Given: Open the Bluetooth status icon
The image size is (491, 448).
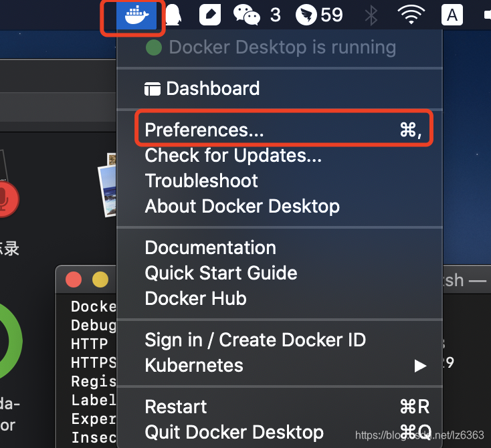Looking at the screenshot, I should 371,15.
